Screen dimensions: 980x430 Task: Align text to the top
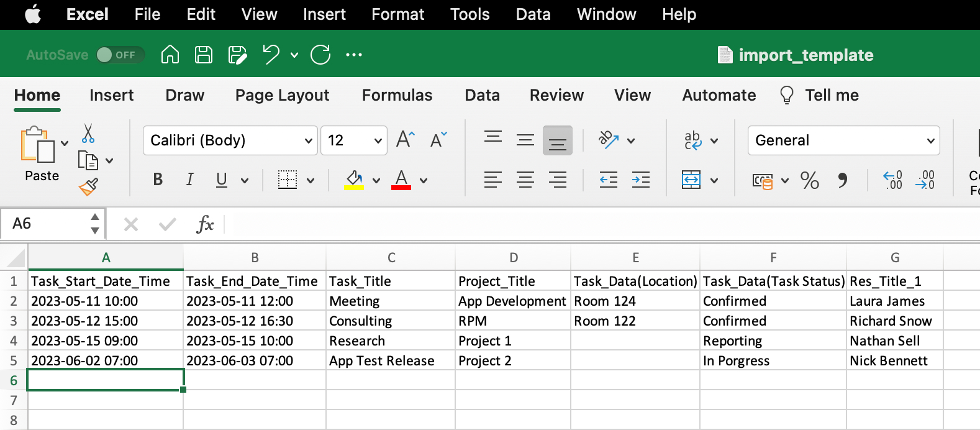493,137
